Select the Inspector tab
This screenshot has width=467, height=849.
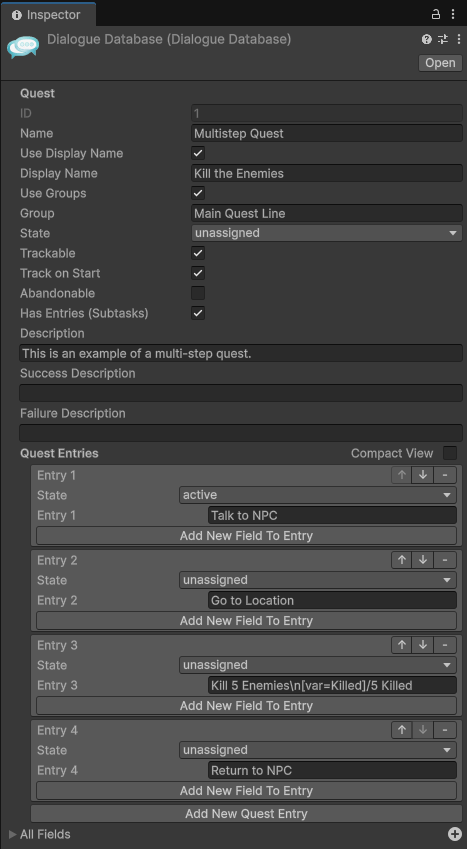point(48,15)
